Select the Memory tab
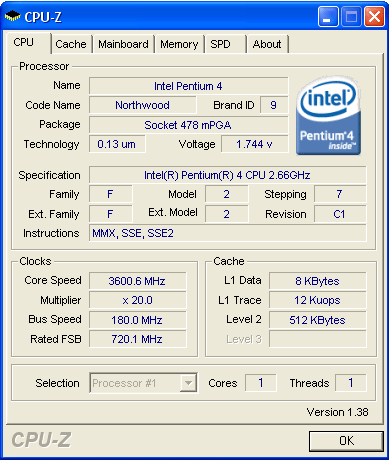This screenshot has width=389, height=461. [x=179, y=44]
